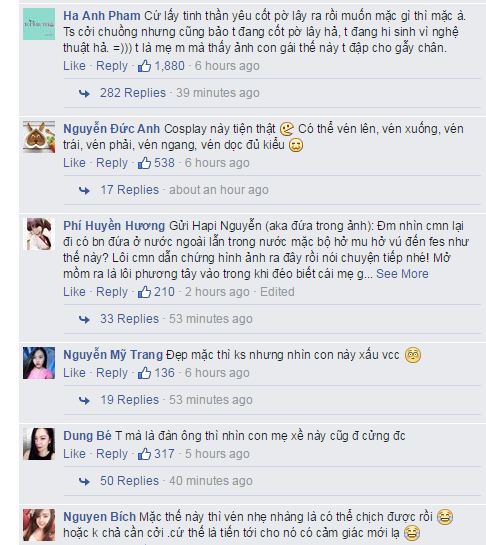Click the thumbs-up icon showing 136 likes
486x545 pixels.
144,373
